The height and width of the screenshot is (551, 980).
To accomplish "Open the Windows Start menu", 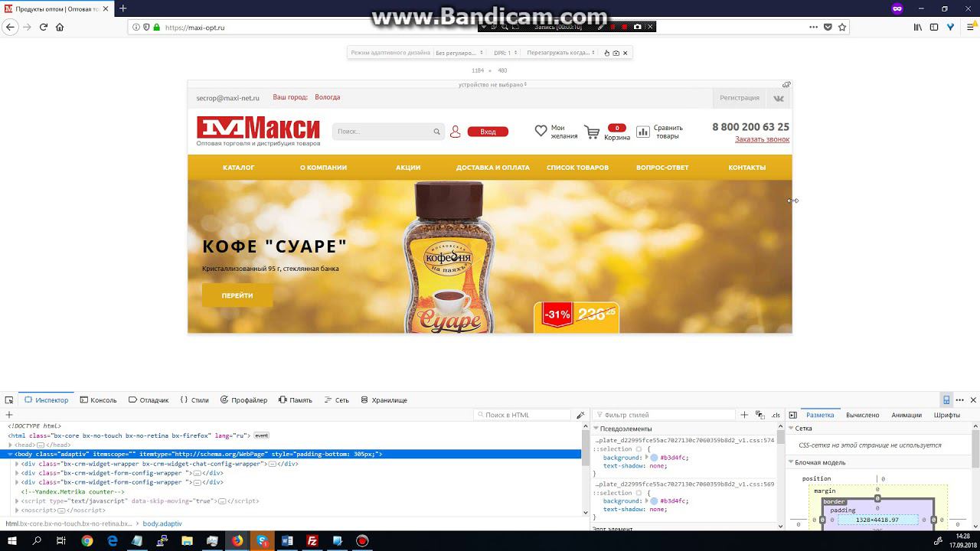I will click(12, 540).
